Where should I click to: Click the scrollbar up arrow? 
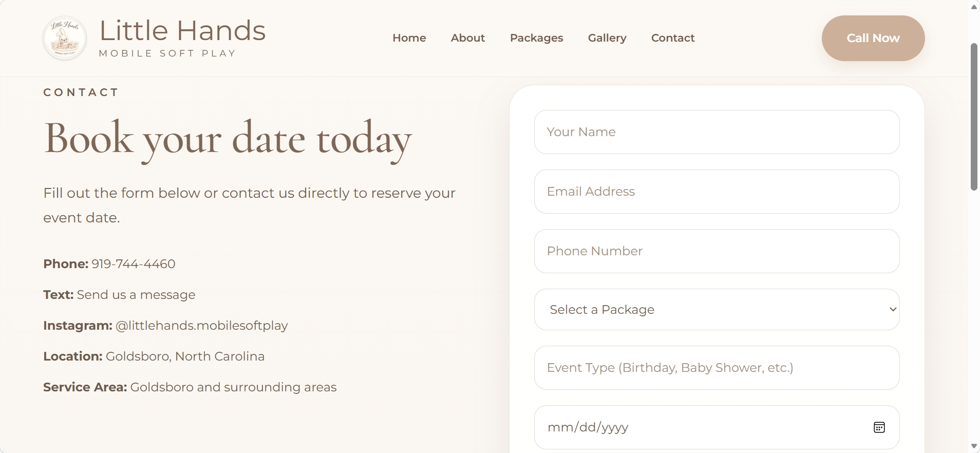coord(974,7)
